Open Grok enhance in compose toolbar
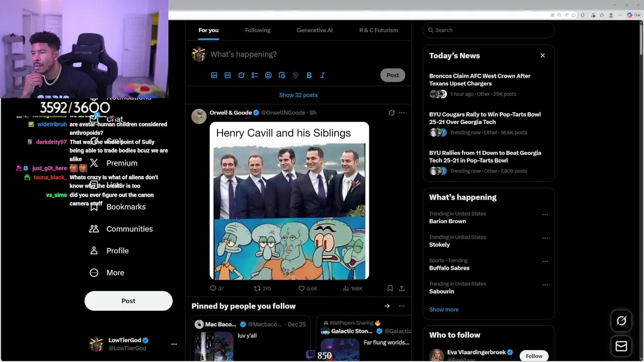The height and width of the screenshot is (362, 644). click(x=241, y=75)
